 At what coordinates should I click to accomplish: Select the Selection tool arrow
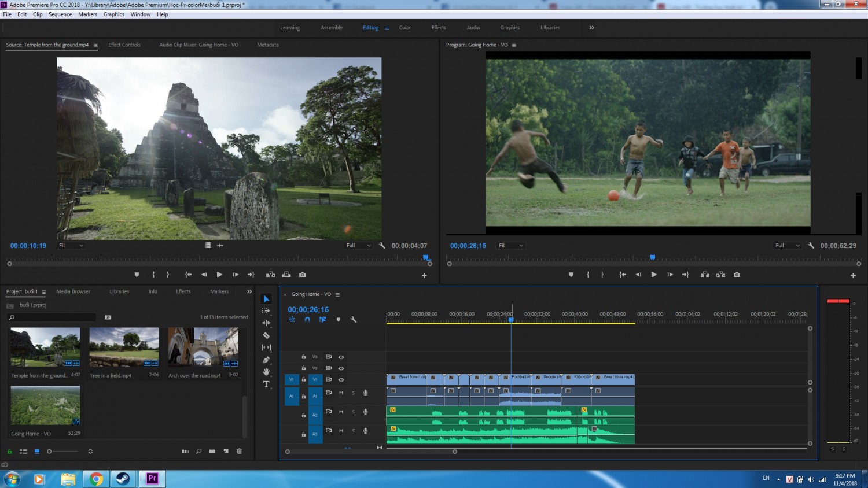tap(266, 299)
